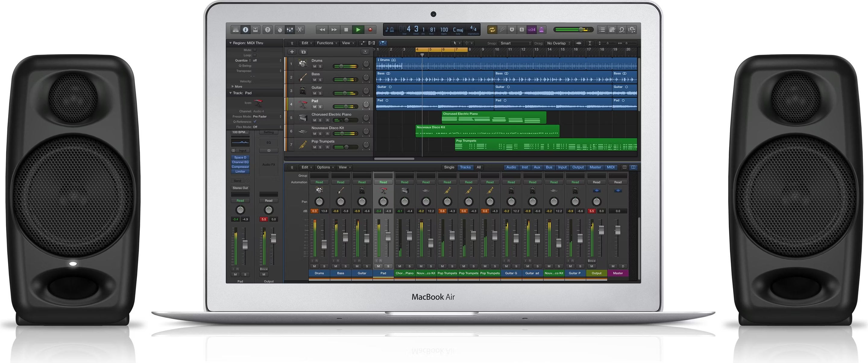Toggle the Mixer button in control bar
The width and height of the screenshot is (868, 363).
(290, 30)
